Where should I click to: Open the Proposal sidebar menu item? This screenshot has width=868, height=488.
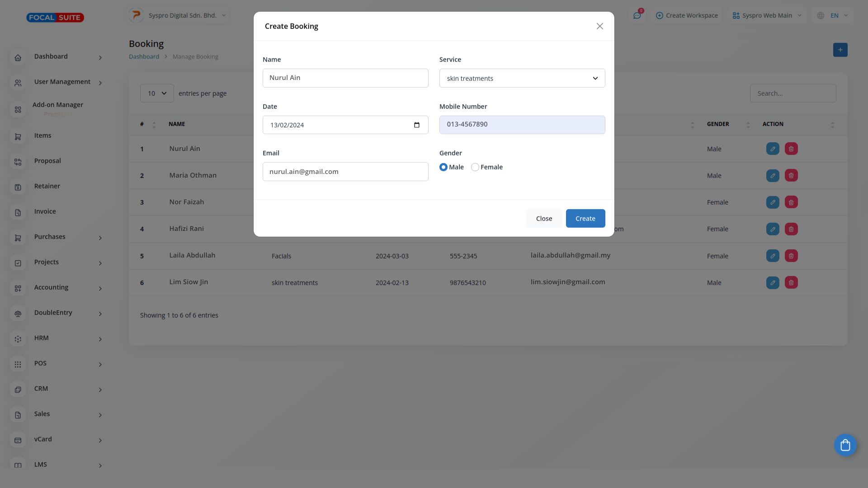47,161
